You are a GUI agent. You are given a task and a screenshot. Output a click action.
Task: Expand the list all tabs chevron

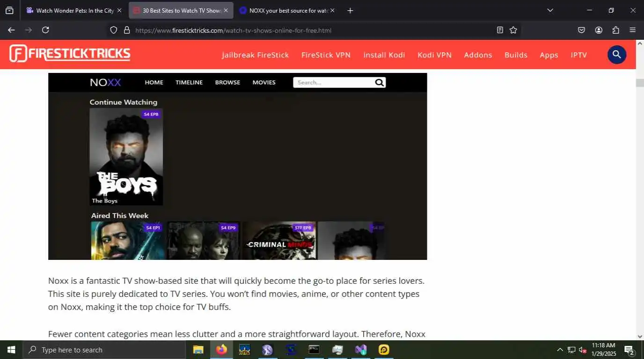click(x=550, y=10)
